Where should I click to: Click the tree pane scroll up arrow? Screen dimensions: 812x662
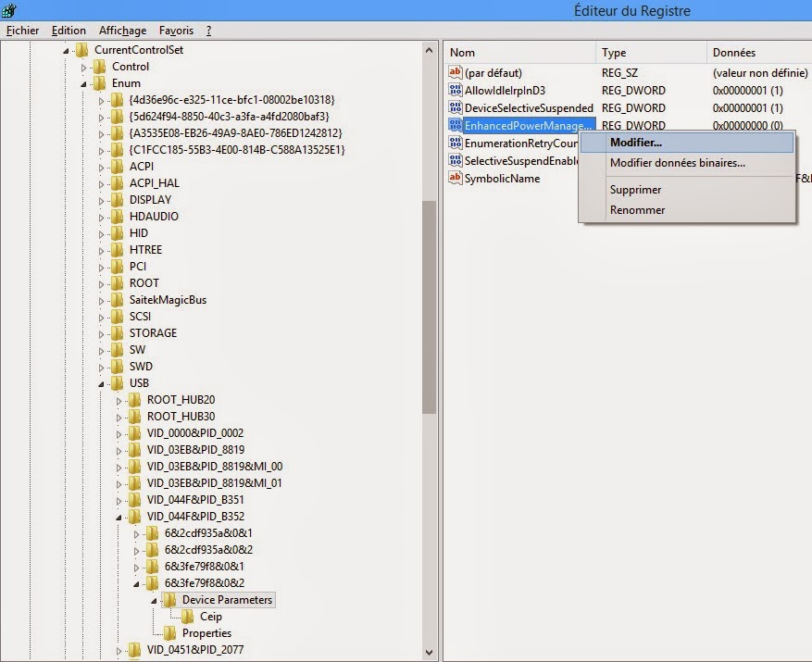pos(429,50)
